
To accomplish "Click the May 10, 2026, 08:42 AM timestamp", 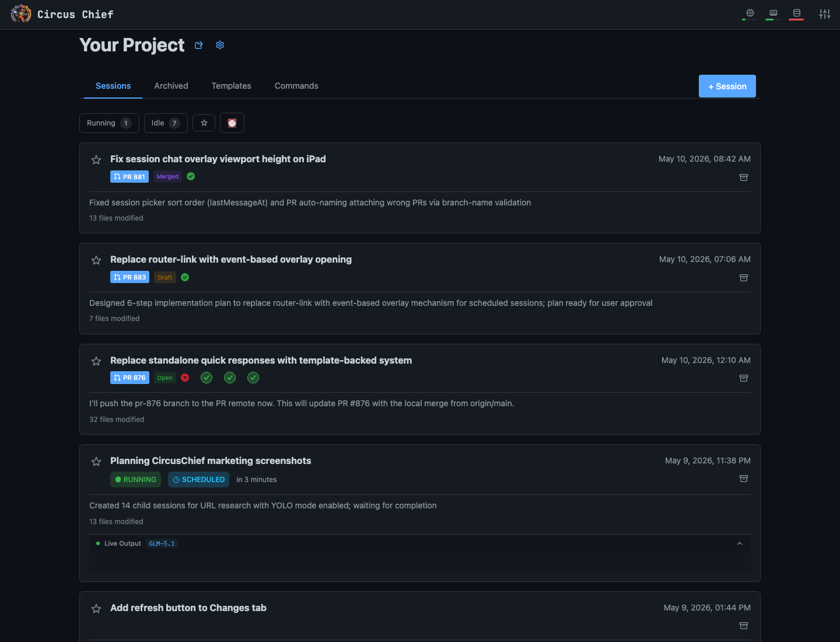I will coord(705,159).
